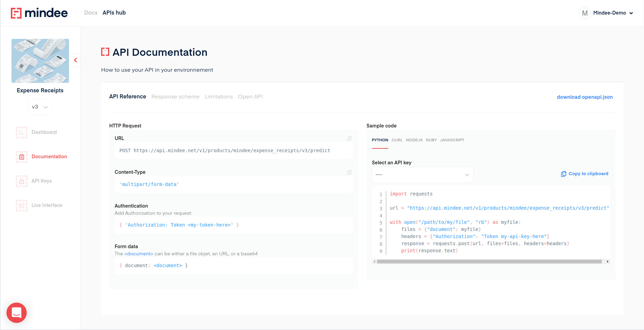Viewport: 644px width, 330px height.
Task: Click the POST URL code field
Action: click(x=234, y=151)
